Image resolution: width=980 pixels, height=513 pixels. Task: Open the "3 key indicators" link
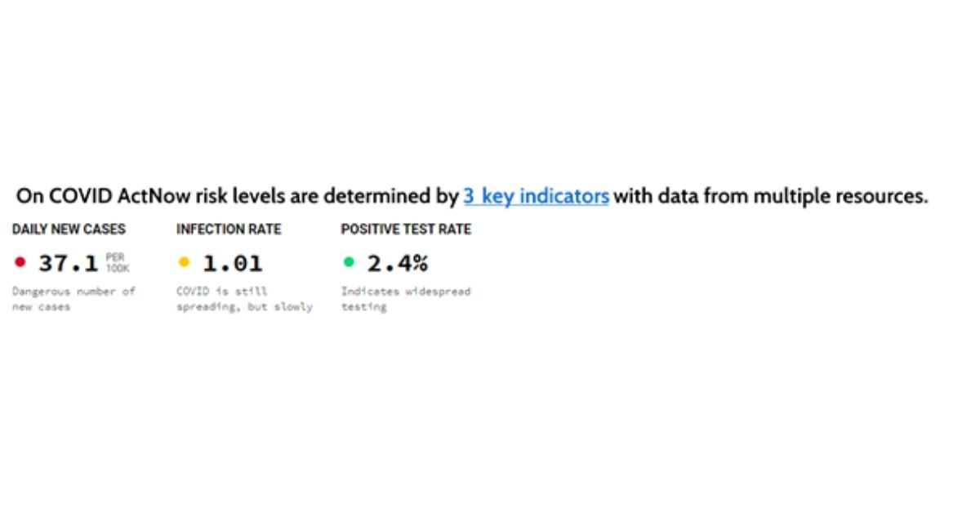tap(536, 197)
